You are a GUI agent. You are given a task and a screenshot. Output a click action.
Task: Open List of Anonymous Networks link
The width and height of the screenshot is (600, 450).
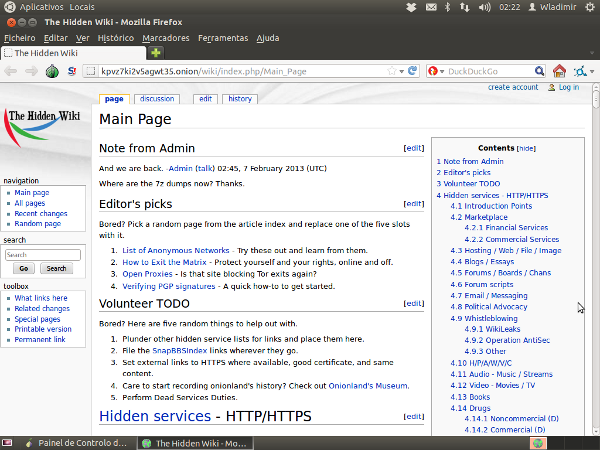176,250
